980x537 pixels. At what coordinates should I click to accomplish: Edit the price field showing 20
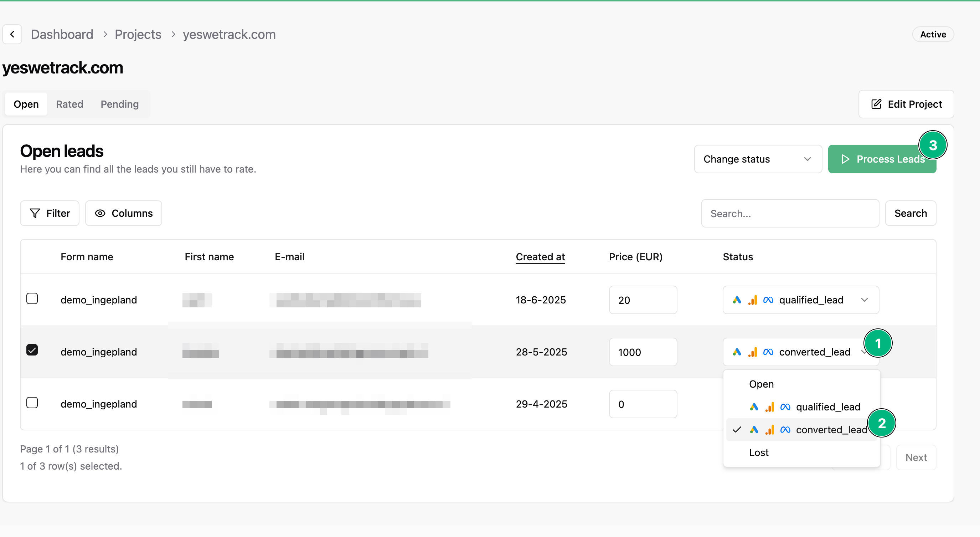click(x=643, y=300)
